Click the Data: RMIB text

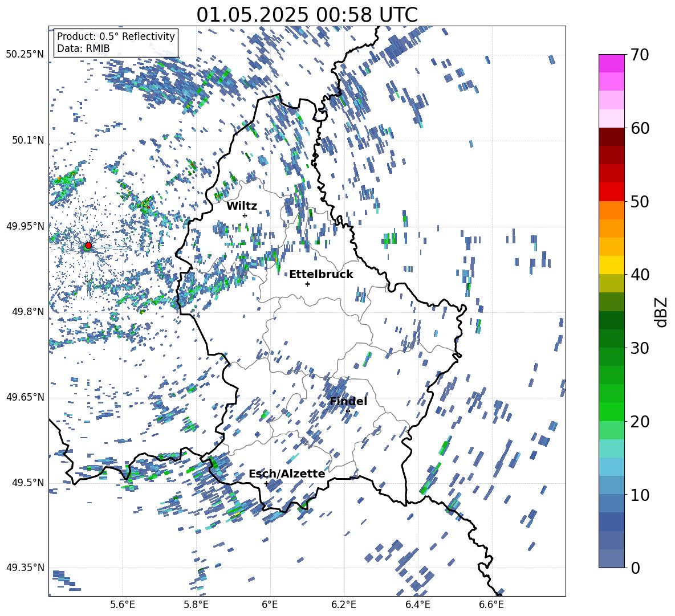pos(83,48)
